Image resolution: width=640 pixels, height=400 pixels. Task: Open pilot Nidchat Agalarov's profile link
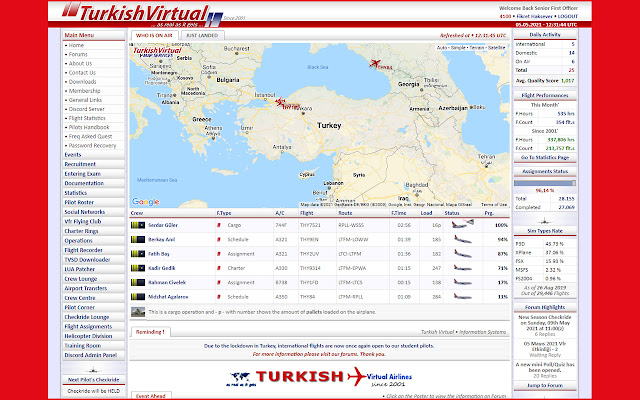(x=168, y=297)
